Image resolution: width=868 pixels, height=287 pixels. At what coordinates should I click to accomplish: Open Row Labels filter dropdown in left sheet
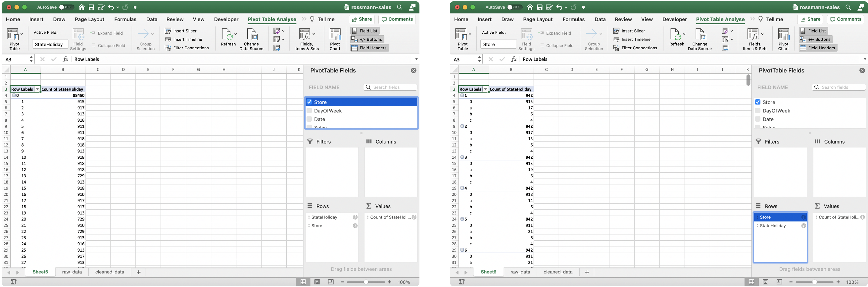click(37, 89)
